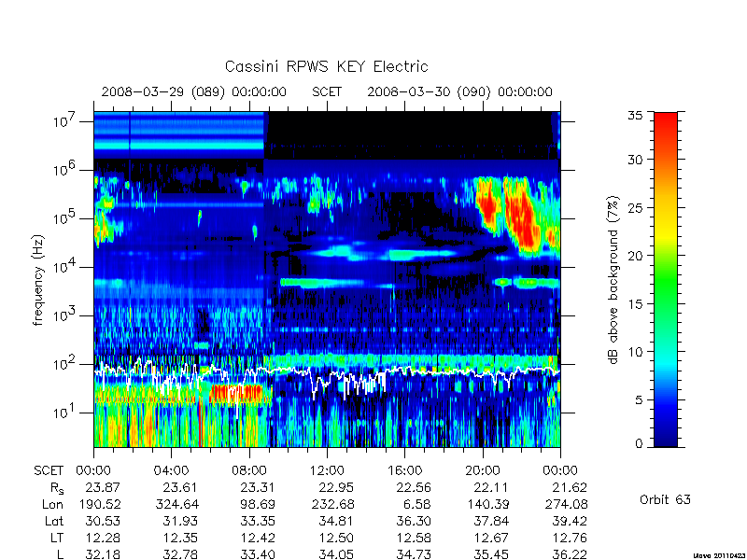Click the Lon row label
This screenshot has width=747, height=560.
point(52,504)
